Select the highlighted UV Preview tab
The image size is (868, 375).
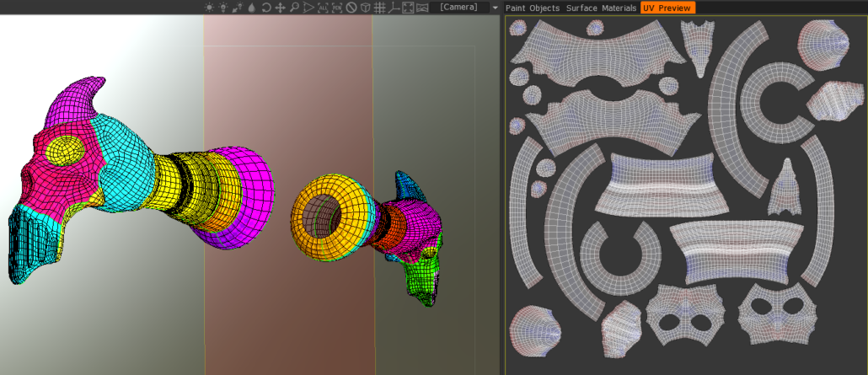[667, 8]
